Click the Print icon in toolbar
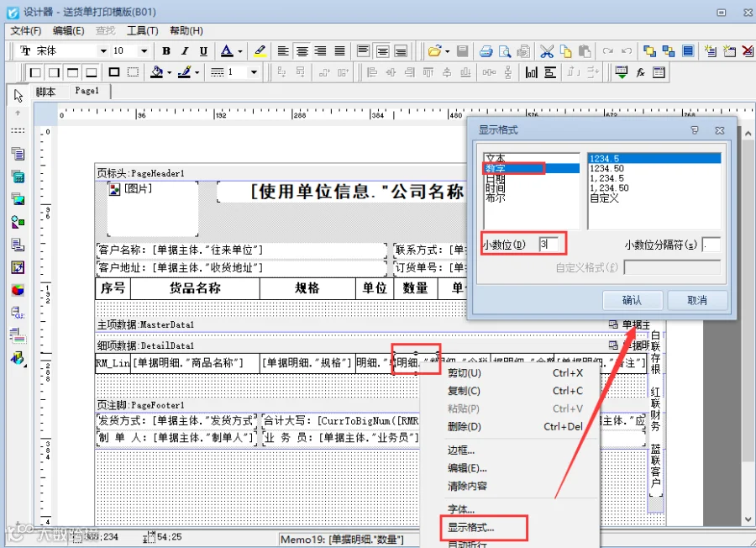The height and width of the screenshot is (548, 756). pos(486,51)
